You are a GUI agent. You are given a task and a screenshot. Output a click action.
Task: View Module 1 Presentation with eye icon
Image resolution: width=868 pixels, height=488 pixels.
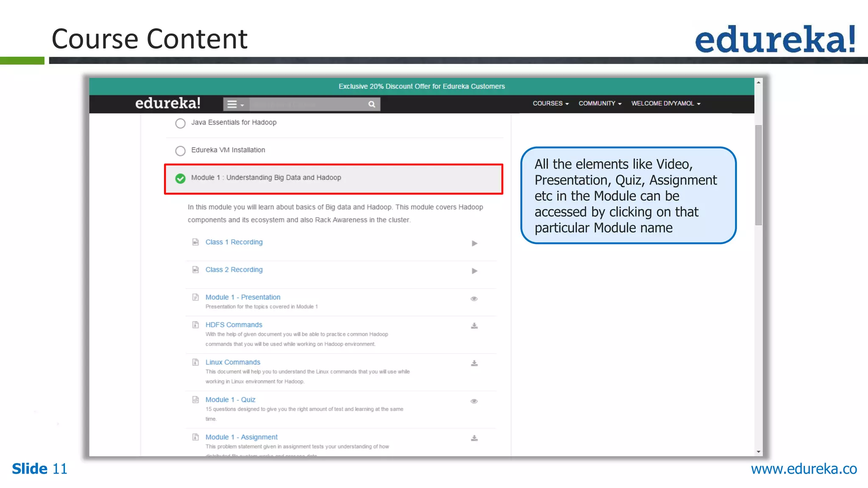(474, 299)
